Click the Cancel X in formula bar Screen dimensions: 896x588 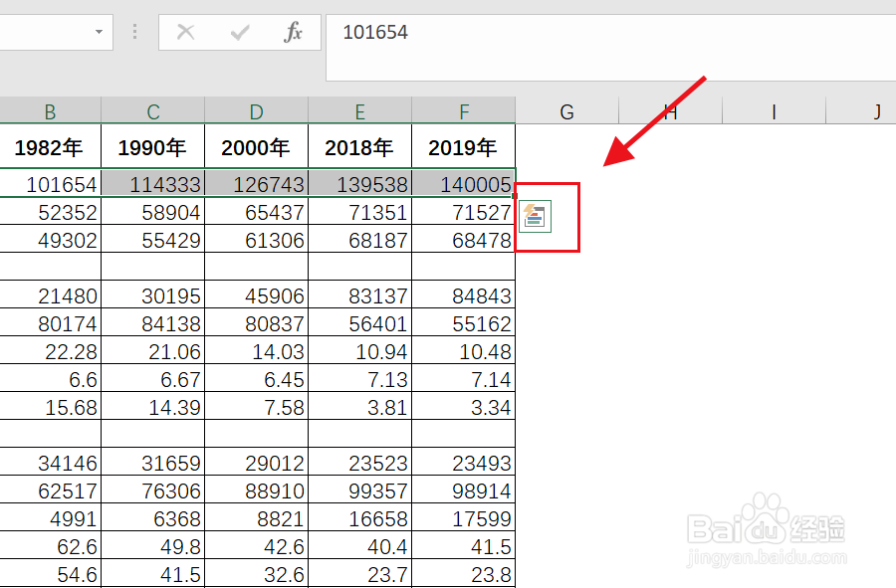click(x=186, y=32)
